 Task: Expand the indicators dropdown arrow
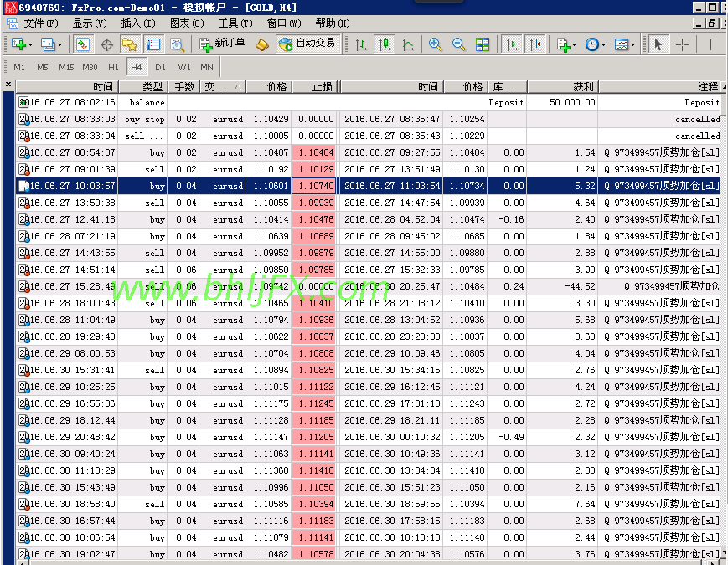tap(575, 45)
